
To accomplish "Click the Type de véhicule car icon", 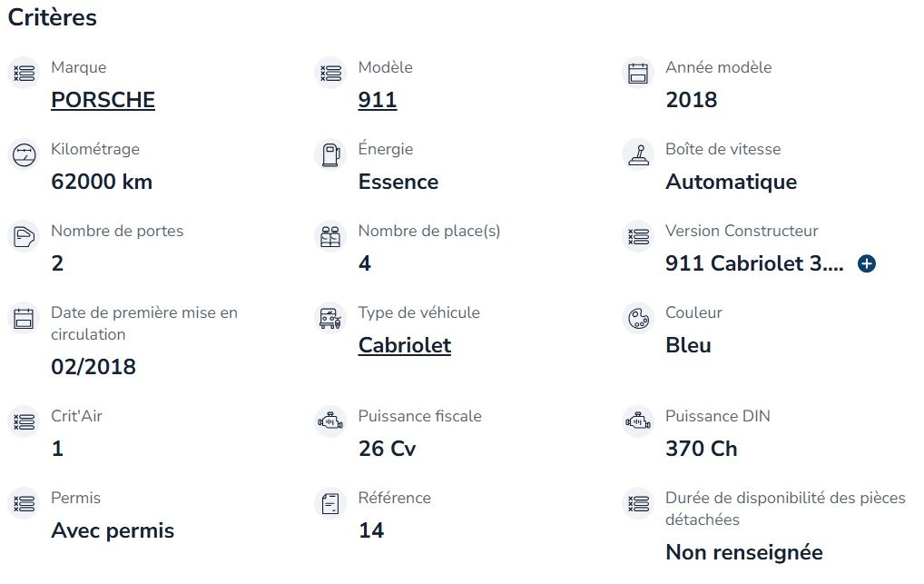I will pyautogui.click(x=330, y=319).
